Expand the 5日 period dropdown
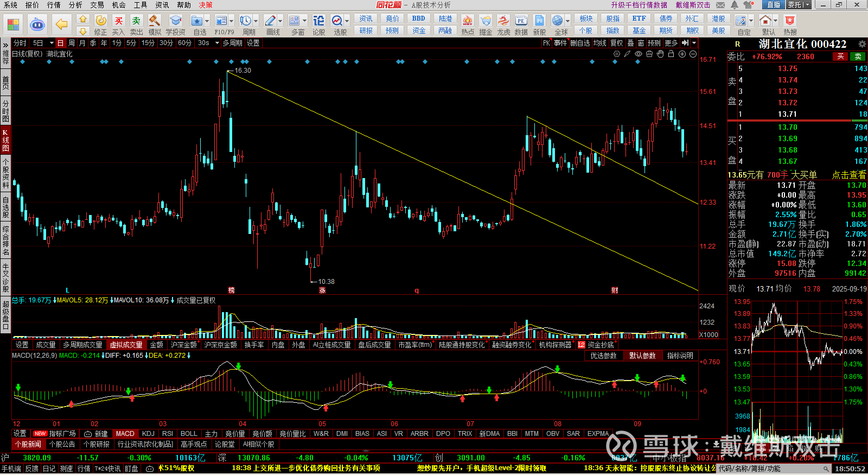The image size is (868, 475). pos(52,43)
